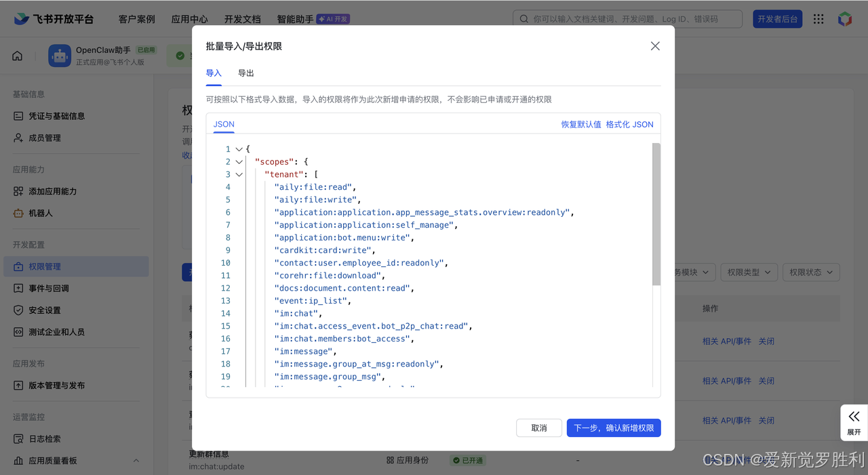Open 日志检索 in sidebar
This screenshot has height=475, width=868.
pos(45,438)
